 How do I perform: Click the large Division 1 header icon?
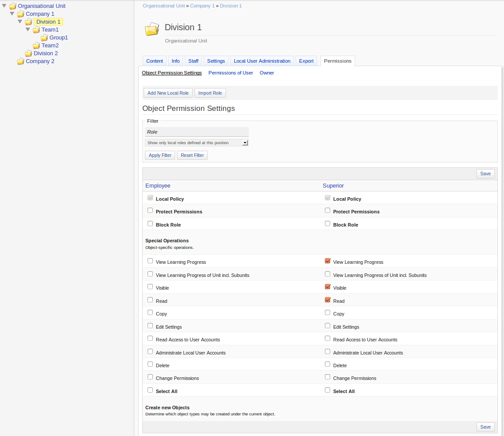coord(152,29)
